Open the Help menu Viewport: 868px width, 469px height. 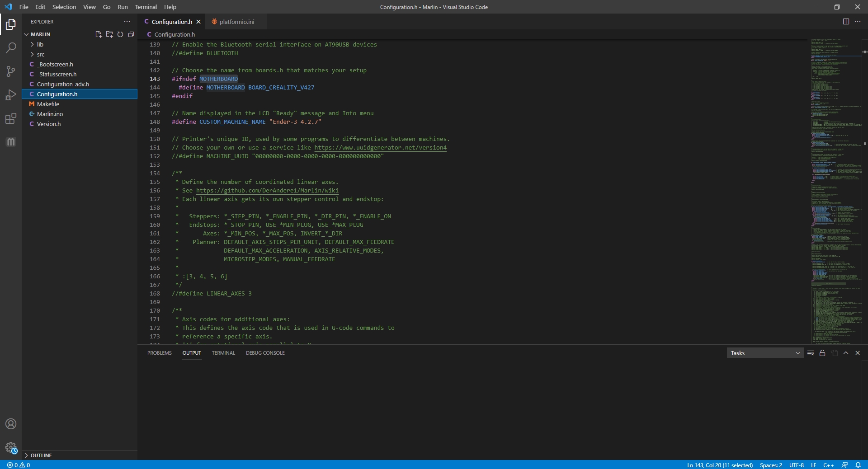(170, 7)
